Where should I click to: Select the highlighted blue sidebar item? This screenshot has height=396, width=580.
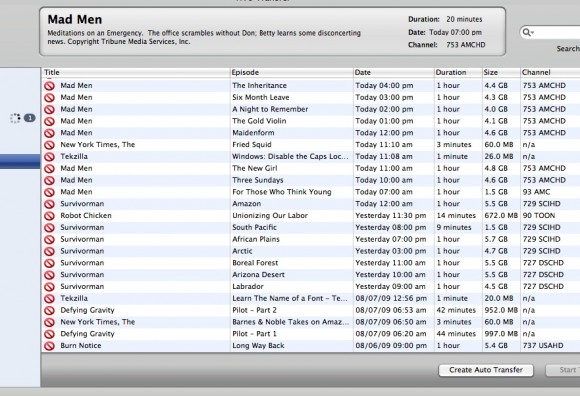tap(20, 162)
